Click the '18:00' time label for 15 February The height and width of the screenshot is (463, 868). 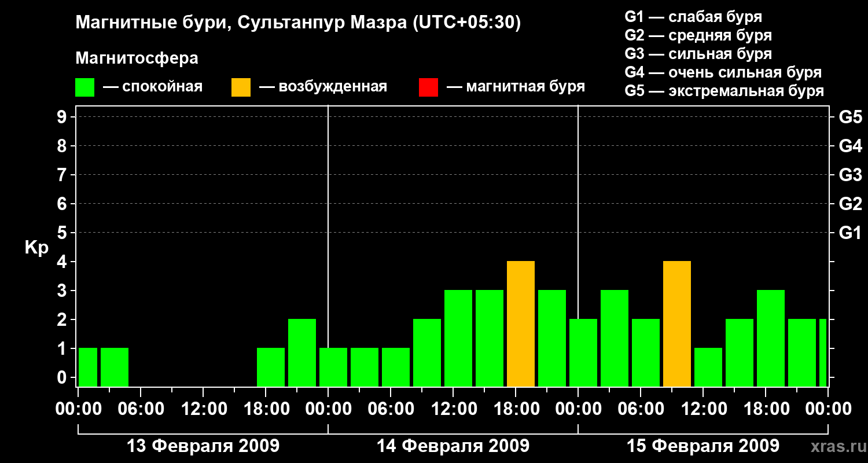(766, 409)
